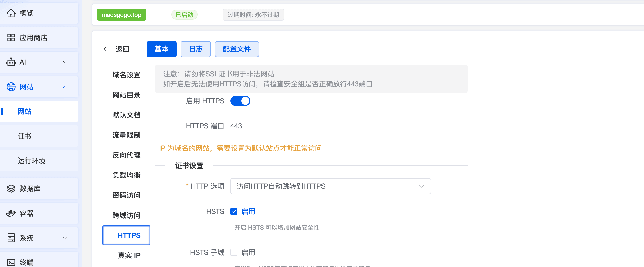Uncheck the HSTS 启用 checkbox
Image resolution: width=644 pixels, height=267 pixels.
pyautogui.click(x=234, y=212)
